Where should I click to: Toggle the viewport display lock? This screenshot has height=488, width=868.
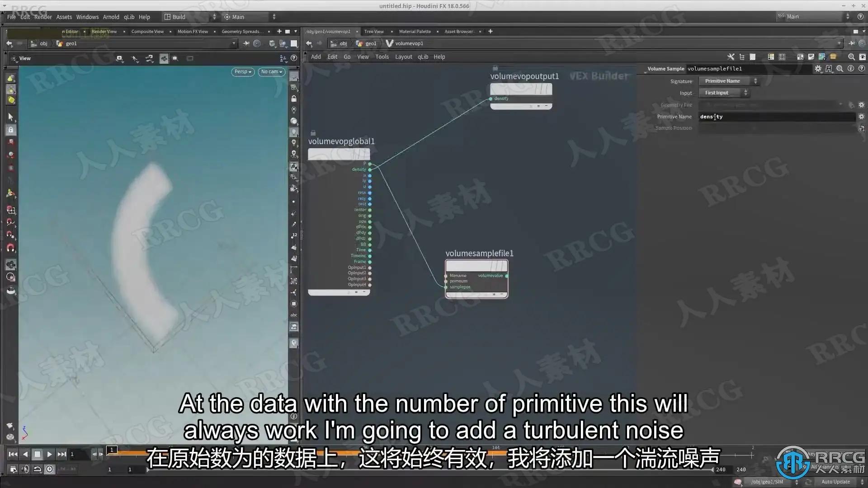[294, 99]
